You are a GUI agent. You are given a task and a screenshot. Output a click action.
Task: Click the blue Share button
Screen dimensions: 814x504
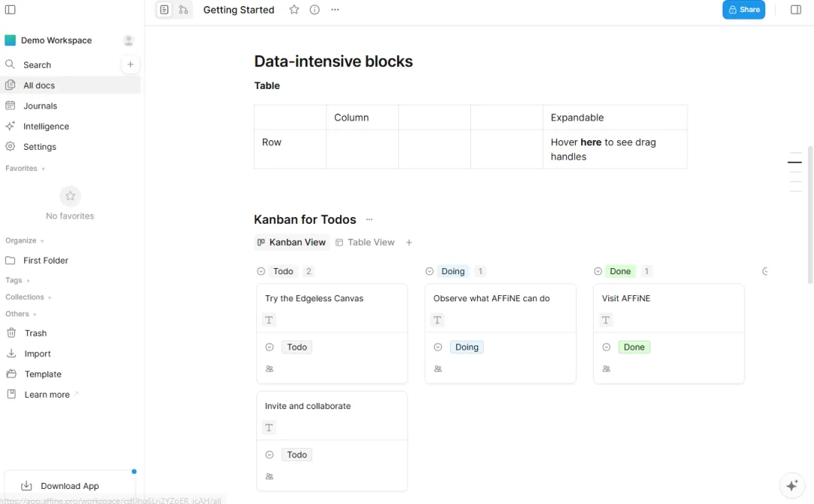[x=743, y=9]
